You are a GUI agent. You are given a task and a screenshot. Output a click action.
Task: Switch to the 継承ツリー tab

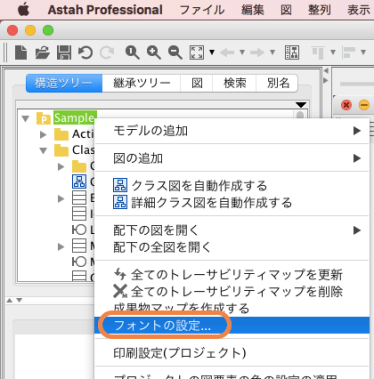coord(141,83)
